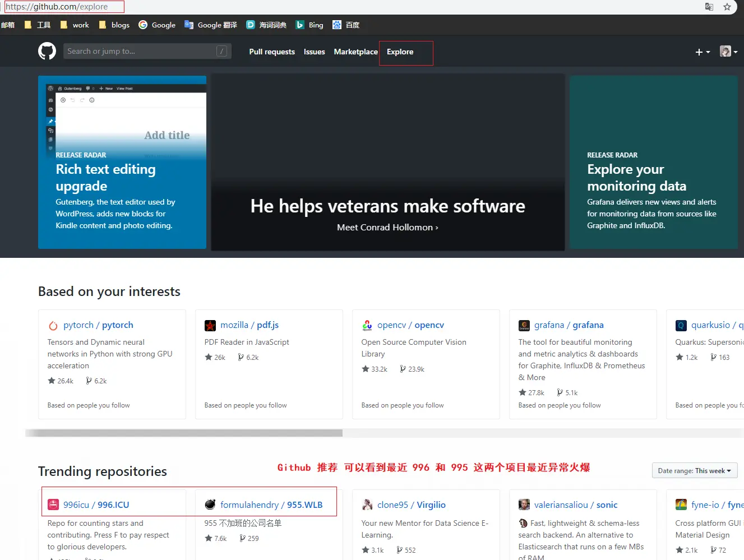Open the 996icu / 996.ICU repository link
Viewport: 744px width, 560px height.
[96, 505]
